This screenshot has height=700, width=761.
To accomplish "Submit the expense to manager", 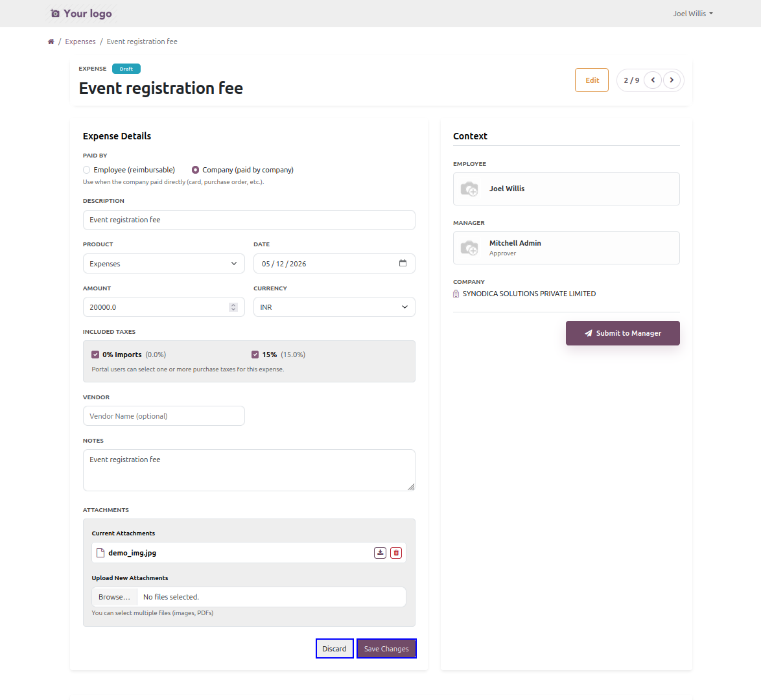I will point(623,333).
